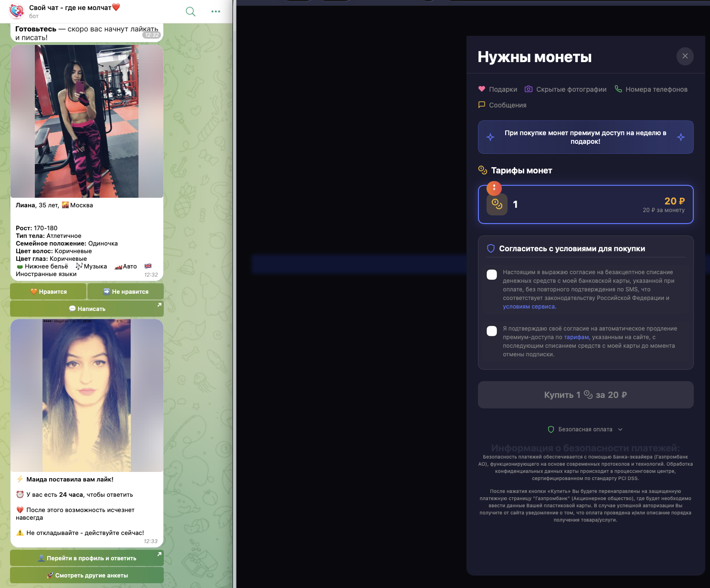
Task: Check the автоматическое продление consent checkbox
Action: pyautogui.click(x=492, y=331)
